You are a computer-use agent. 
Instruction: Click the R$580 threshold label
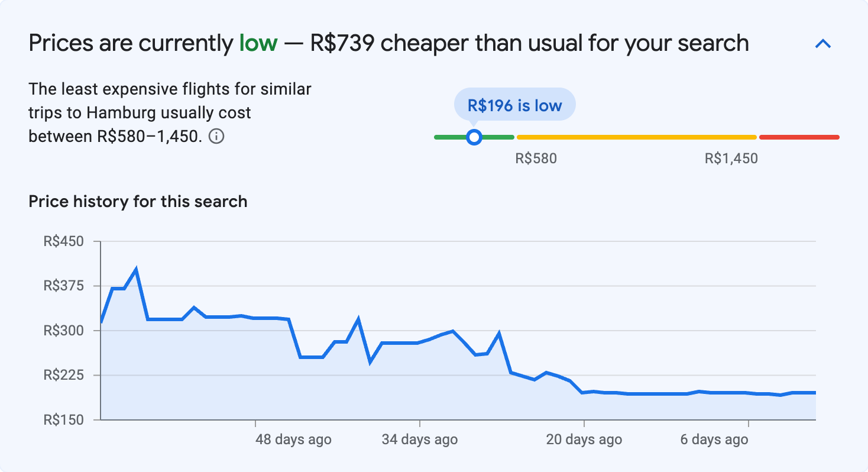click(536, 158)
